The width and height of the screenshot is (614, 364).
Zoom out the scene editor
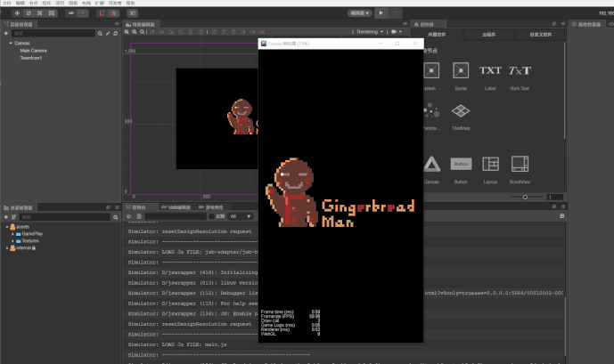tap(135, 32)
